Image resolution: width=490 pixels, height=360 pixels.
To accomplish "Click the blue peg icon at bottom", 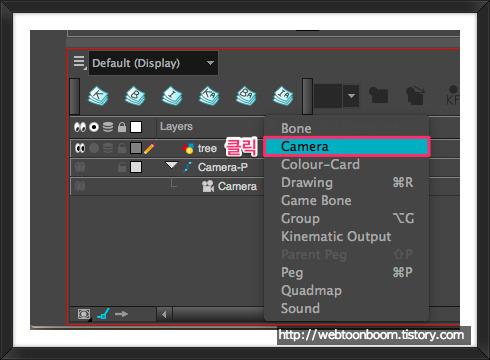I will [x=104, y=314].
